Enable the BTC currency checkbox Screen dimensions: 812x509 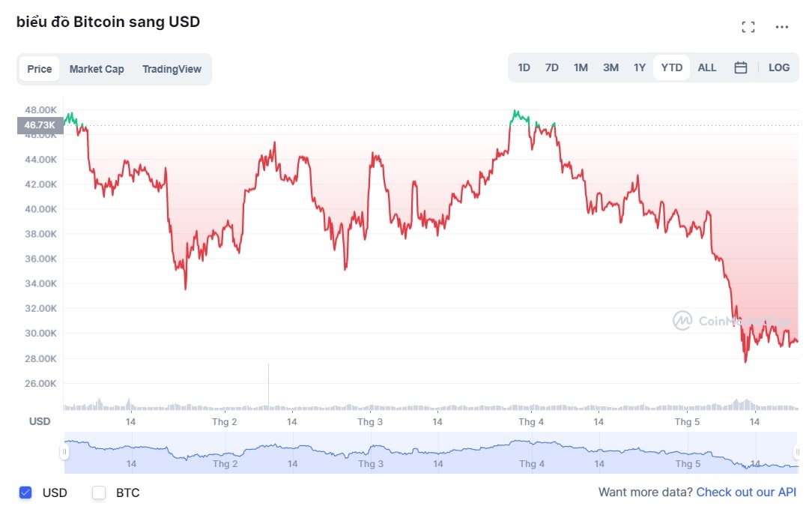pos(99,493)
